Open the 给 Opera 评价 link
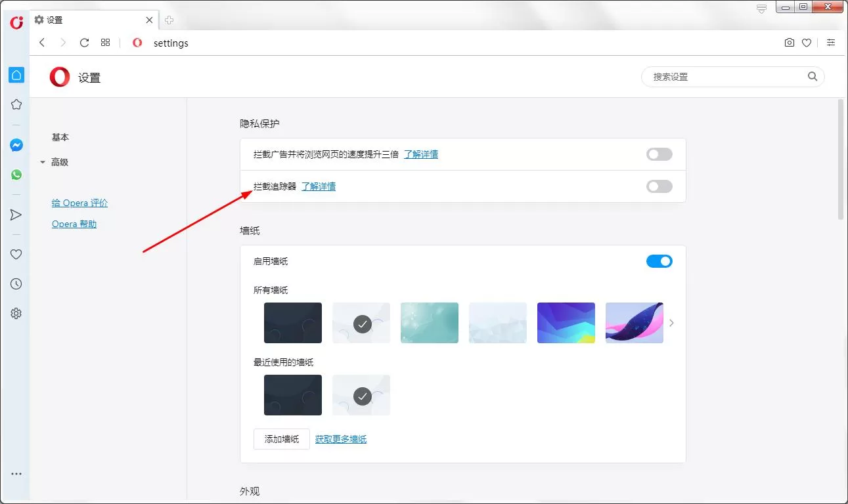The height and width of the screenshot is (504, 848). click(x=79, y=203)
